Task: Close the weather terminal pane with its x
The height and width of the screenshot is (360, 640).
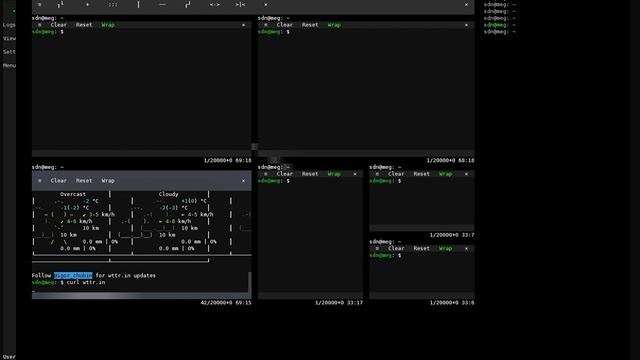Action: [x=243, y=180]
